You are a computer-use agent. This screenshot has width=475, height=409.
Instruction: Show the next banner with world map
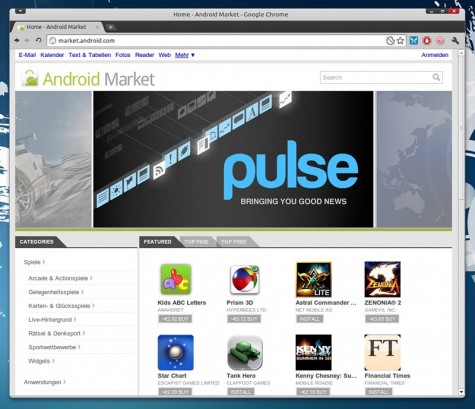click(x=414, y=159)
